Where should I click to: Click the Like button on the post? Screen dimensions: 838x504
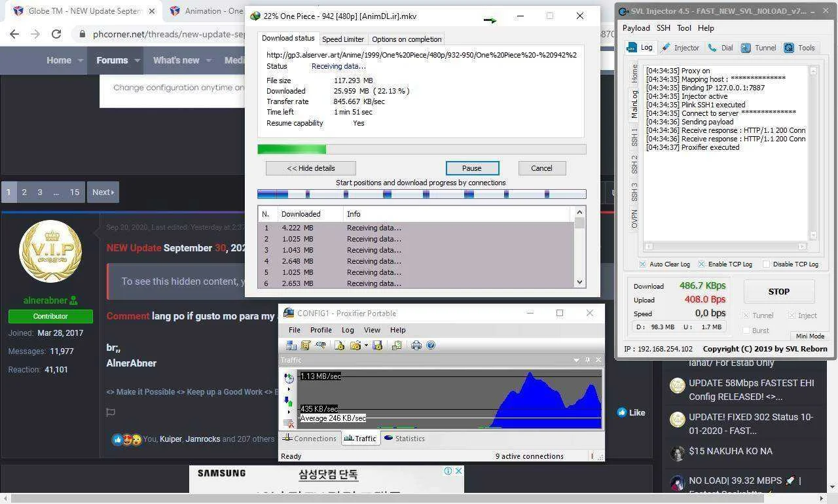(x=631, y=412)
